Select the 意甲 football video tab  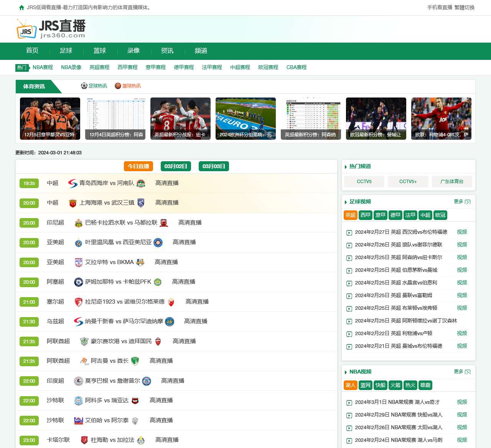pos(381,215)
